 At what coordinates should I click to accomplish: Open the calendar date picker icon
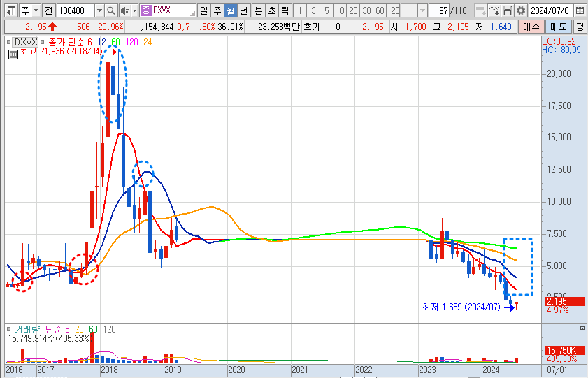pyautogui.click(x=580, y=10)
